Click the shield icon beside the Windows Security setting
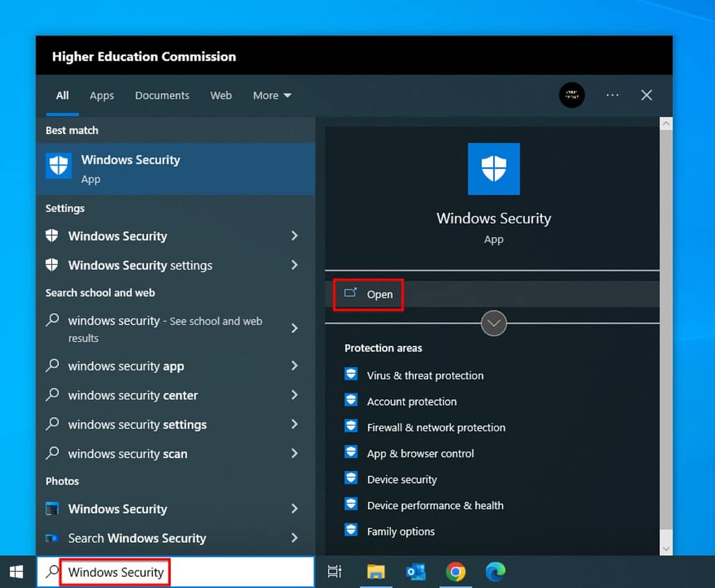This screenshot has width=715, height=588. pyautogui.click(x=52, y=235)
